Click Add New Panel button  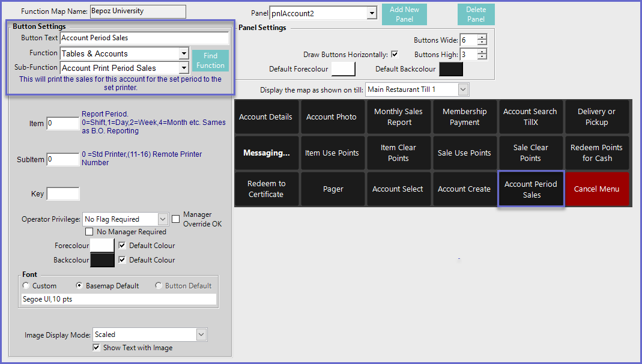coord(404,14)
